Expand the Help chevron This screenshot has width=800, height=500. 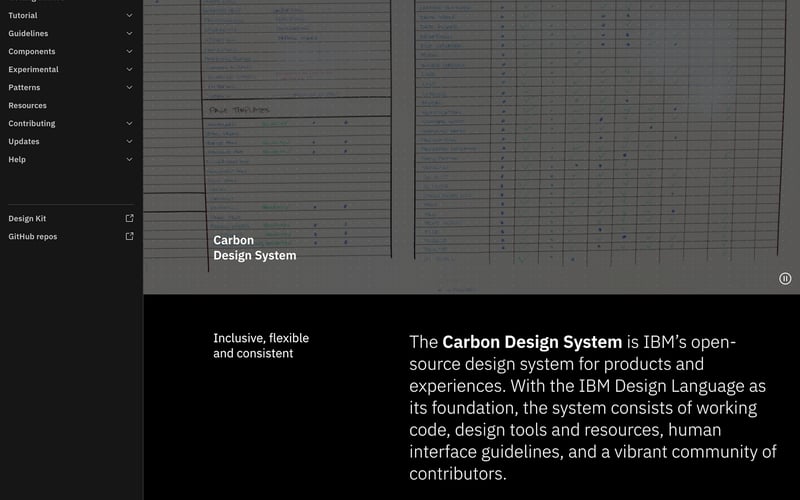click(130, 159)
